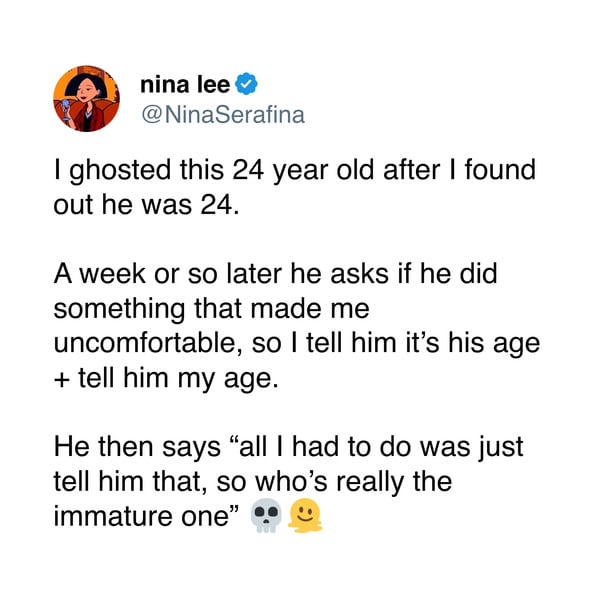Image resolution: width=599 pixels, height=599 pixels.
Task: Click the line "A week or so later he asks"
Action: coord(275,274)
